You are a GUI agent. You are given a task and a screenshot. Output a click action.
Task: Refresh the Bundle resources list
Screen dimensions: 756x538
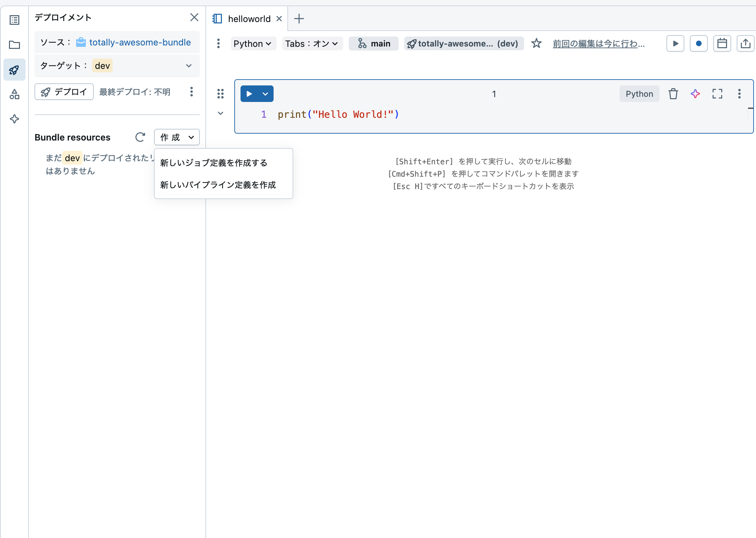[x=140, y=137]
